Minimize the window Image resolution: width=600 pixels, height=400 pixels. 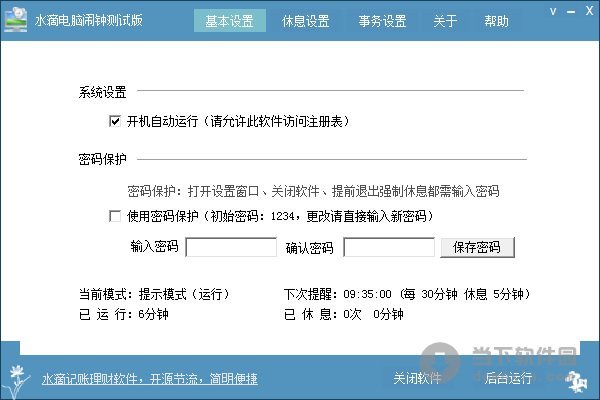(x=571, y=12)
